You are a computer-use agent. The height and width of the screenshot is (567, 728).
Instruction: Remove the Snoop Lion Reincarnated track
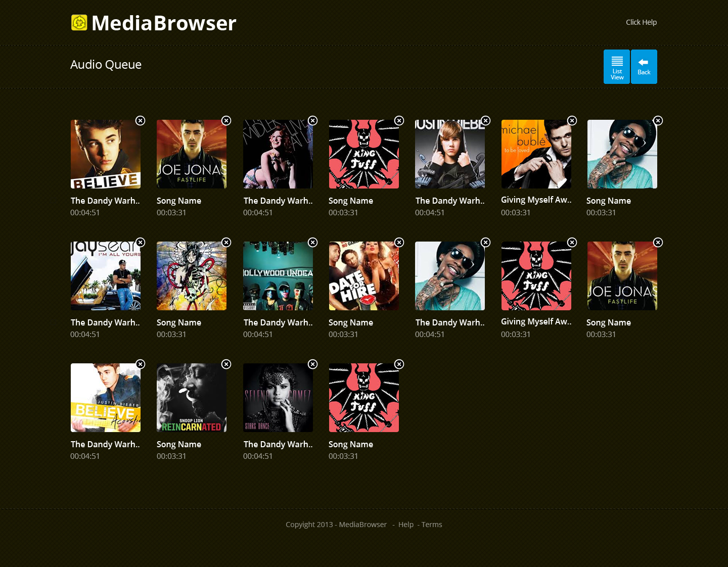click(226, 364)
